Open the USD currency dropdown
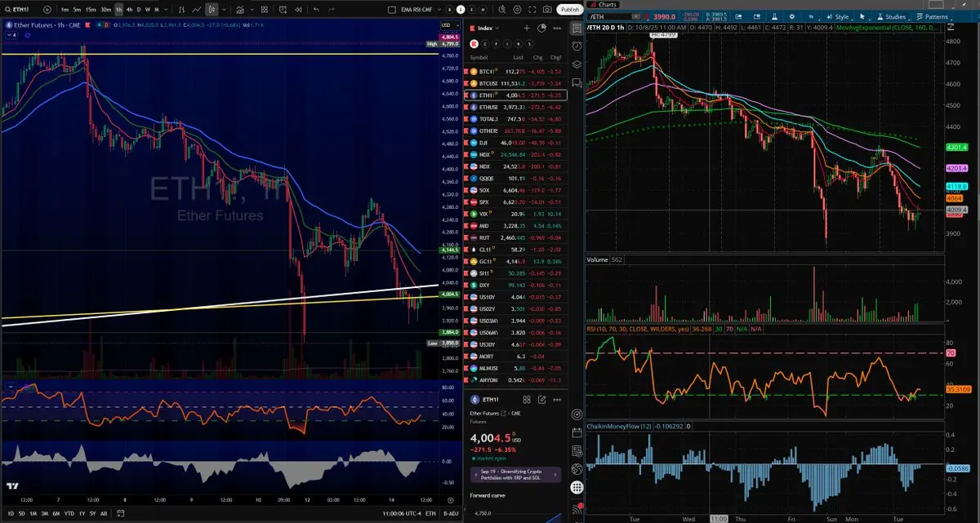Viewport: 980px width, 523px height. pyautogui.click(x=448, y=25)
